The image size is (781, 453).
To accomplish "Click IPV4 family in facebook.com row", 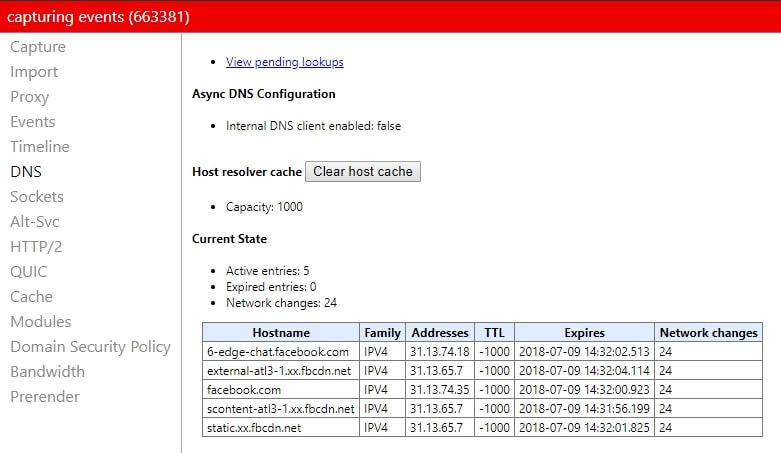I will point(376,390).
